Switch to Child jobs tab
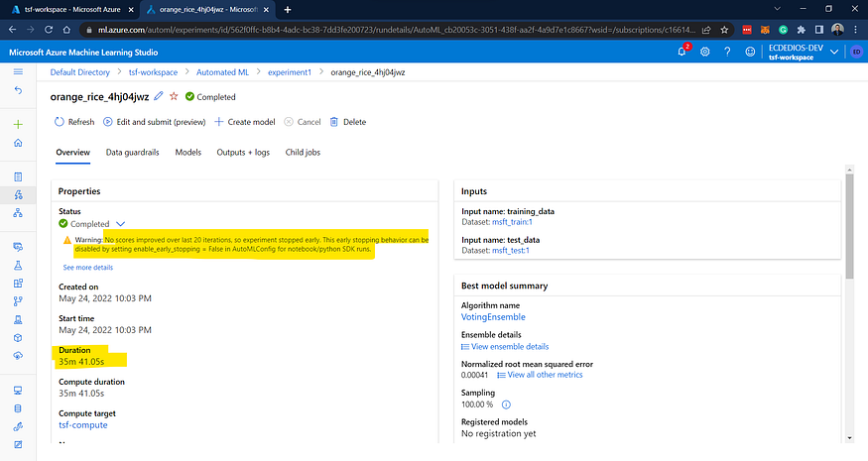The width and height of the screenshot is (868, 461). (x=303, y=153)
